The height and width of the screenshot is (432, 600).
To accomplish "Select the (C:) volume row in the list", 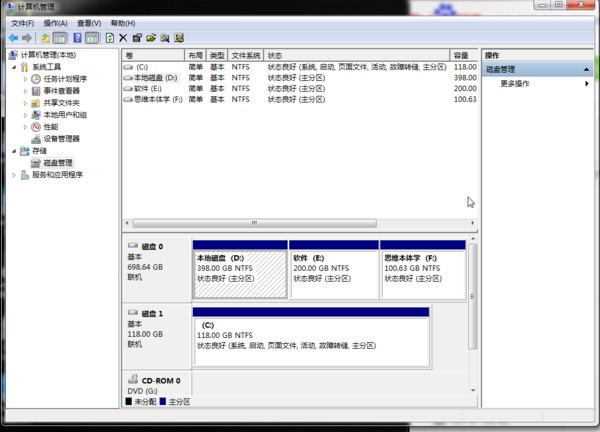I will pos(300,67).
